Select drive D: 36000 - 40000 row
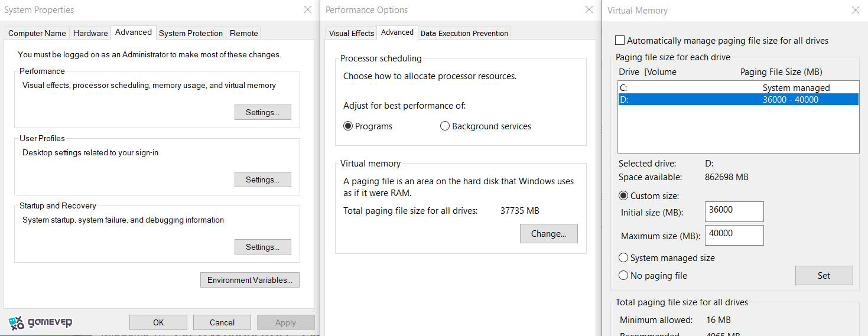 [x=738, y=99]
